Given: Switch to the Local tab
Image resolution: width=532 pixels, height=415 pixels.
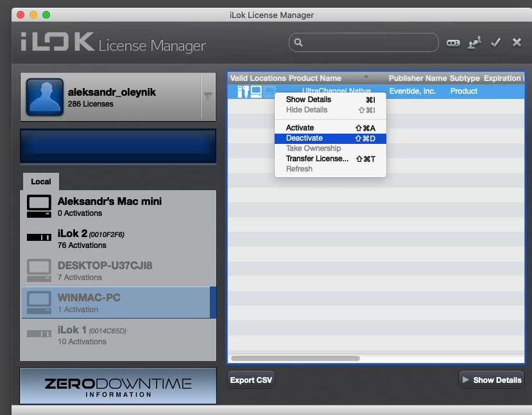Looking at the screenshot, I should tap(41, 182).
